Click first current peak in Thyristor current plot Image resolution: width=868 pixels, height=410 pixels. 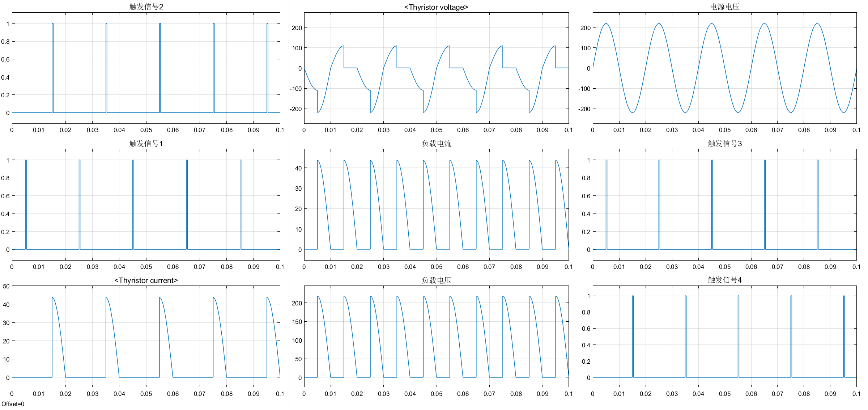coord(52,297)
